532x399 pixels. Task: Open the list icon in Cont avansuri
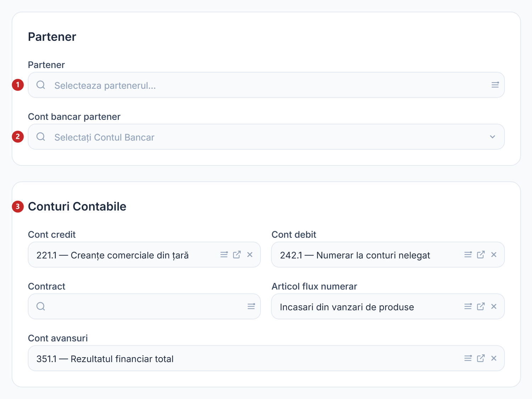468,358
